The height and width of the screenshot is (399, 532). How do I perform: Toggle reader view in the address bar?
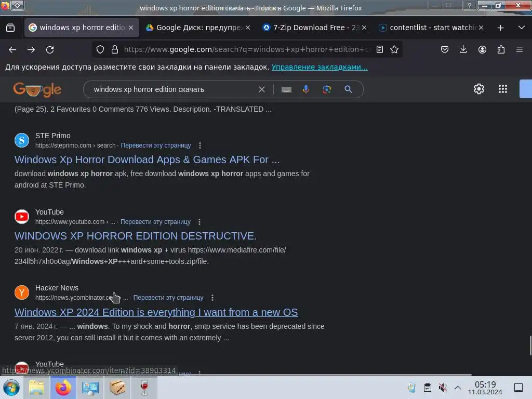[380, 49]
